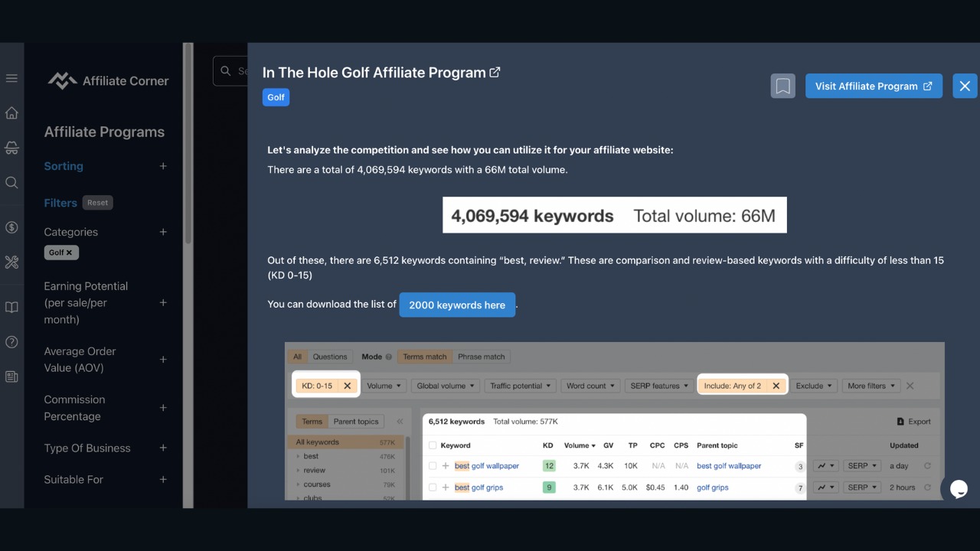Click the left sidebar scrollbar
Viewport: 980px width, 551px height.
click(x=188, y=145)
